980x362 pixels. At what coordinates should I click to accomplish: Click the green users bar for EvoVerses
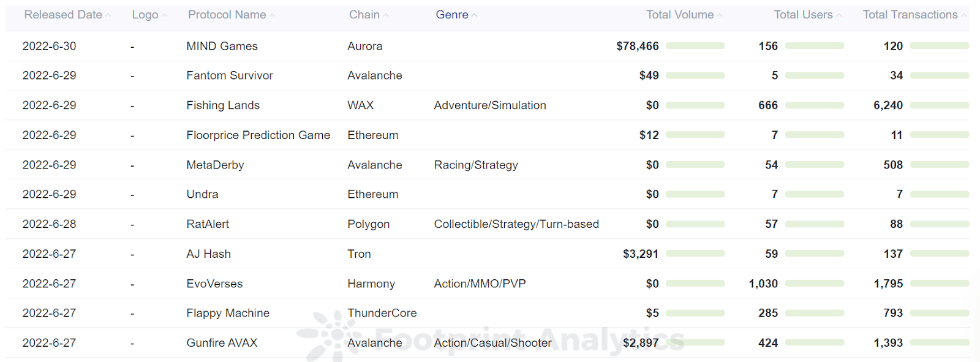[815, 284]
